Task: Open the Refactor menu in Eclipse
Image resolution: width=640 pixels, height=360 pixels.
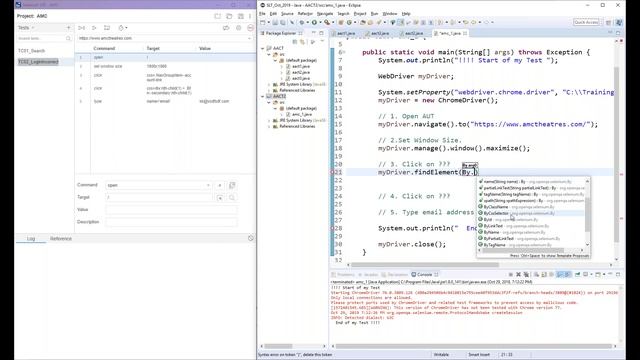Action: point(305,14)
